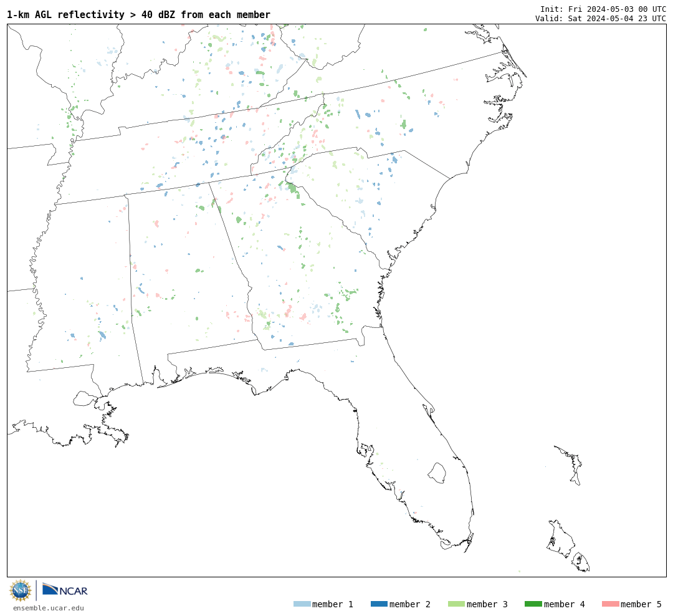673x616 pixels.
Task: Click the member 2 dark blue swatch
Action: point(379,604)
